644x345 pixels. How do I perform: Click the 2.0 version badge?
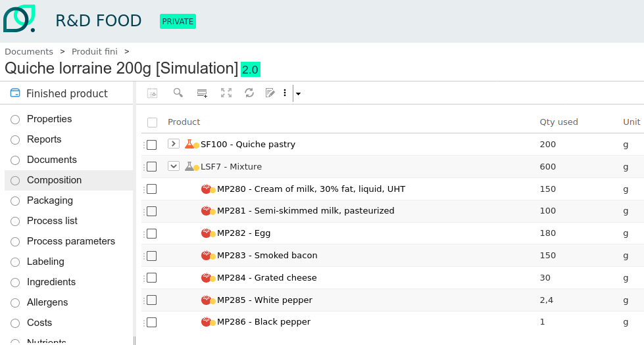[250, 69]
